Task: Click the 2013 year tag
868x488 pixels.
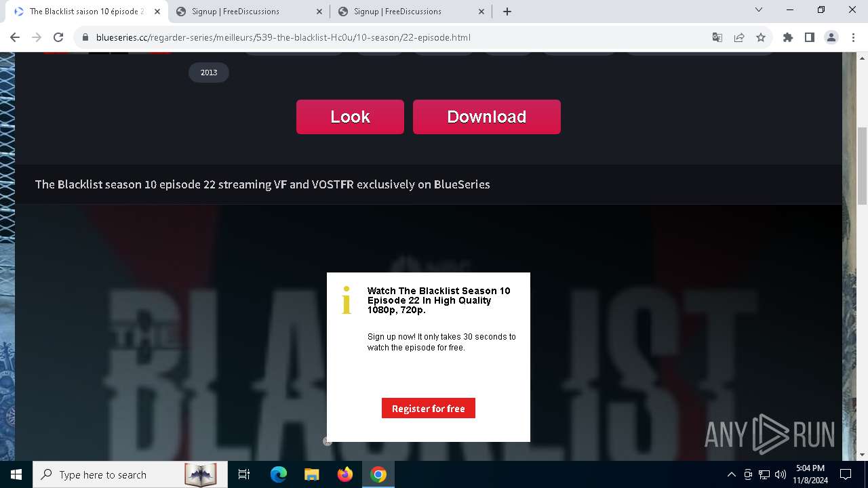Action: pyautogui.click(x=209, y=73)
